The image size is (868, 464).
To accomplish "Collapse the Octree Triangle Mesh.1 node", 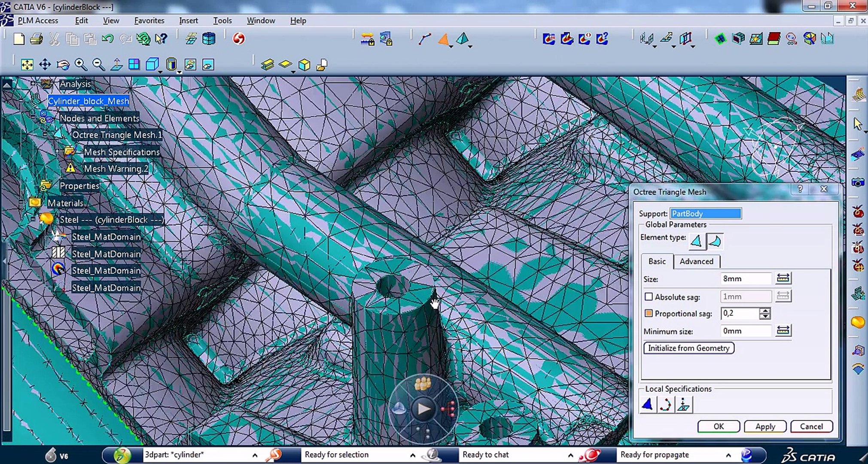I will [x=45, y=134].
